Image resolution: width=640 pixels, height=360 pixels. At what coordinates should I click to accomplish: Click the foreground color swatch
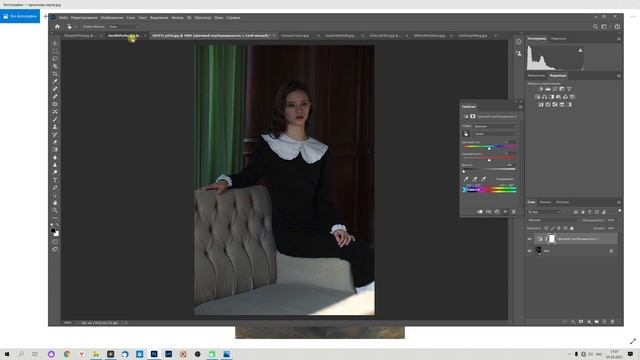coord(53,231)
